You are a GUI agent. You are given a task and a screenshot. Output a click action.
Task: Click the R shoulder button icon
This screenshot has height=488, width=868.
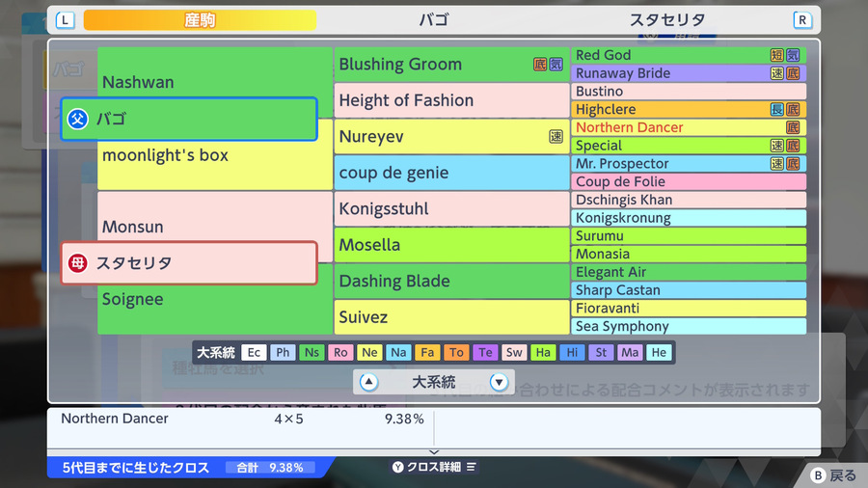[802, 20]
